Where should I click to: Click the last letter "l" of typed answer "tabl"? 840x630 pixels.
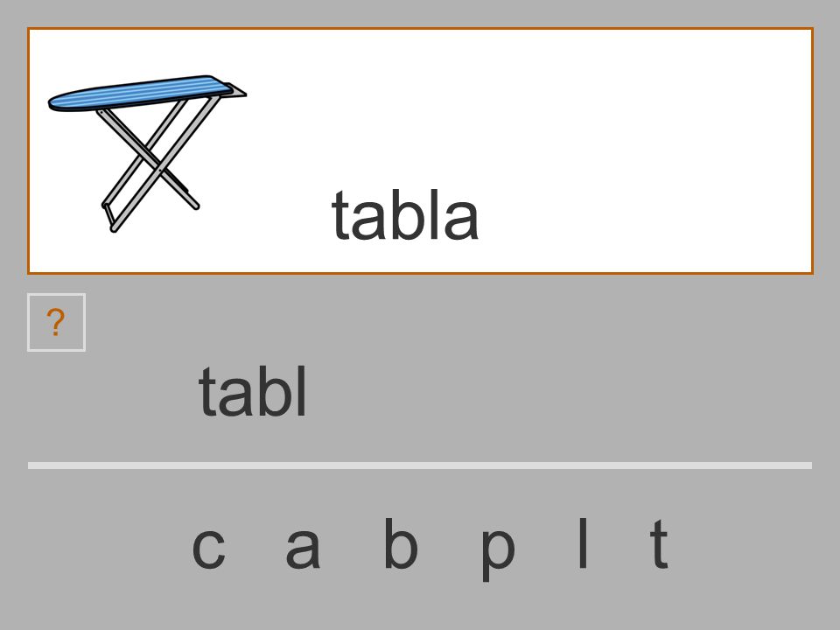click(x=302, y=390)
